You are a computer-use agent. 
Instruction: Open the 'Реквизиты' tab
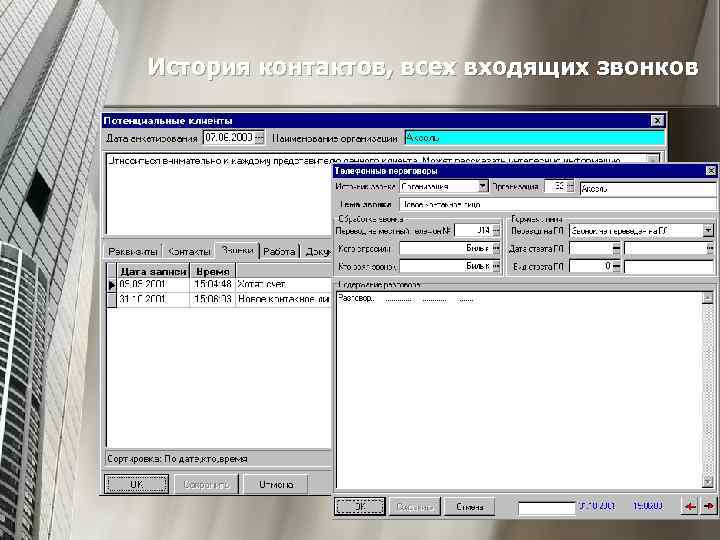point(133,252)
